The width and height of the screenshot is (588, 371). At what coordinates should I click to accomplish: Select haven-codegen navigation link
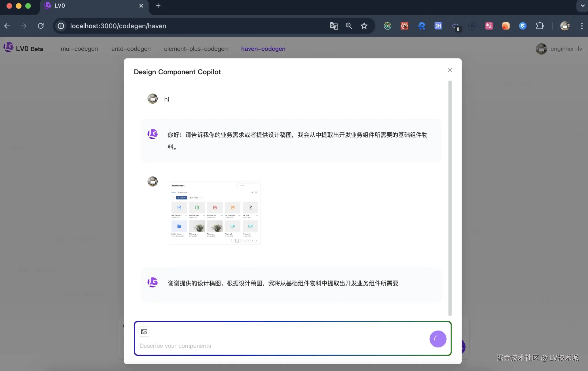click(263, 49)
